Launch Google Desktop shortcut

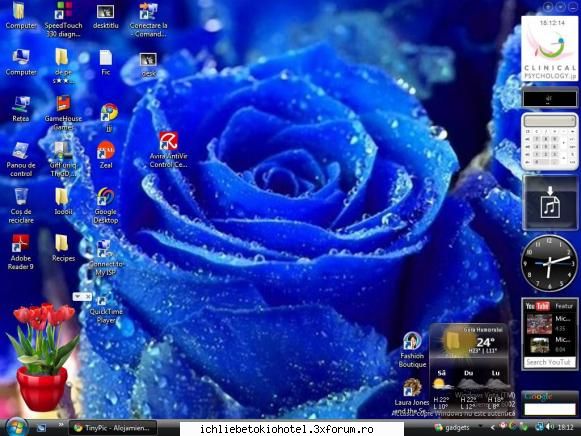(x=106, y=206)
